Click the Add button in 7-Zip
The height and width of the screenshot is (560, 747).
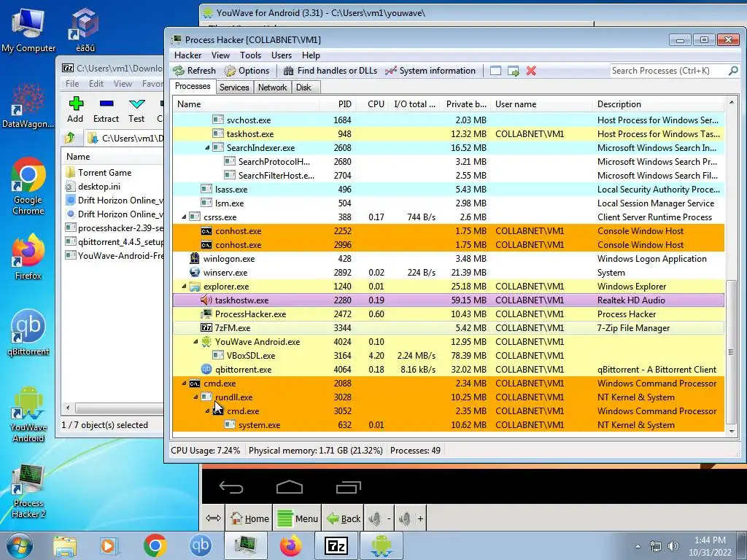point(75,109)
